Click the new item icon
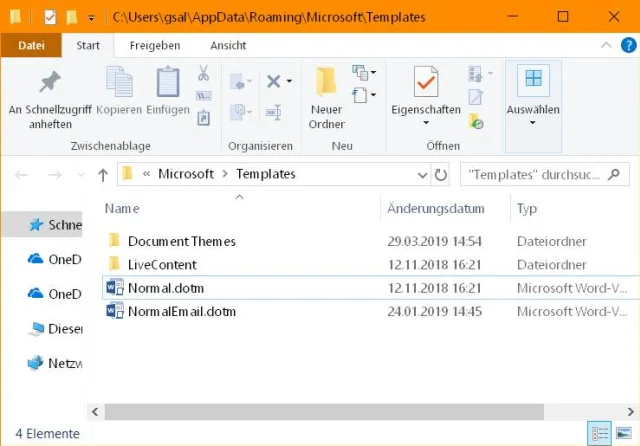The image size is (640, 446). [360, 73]
